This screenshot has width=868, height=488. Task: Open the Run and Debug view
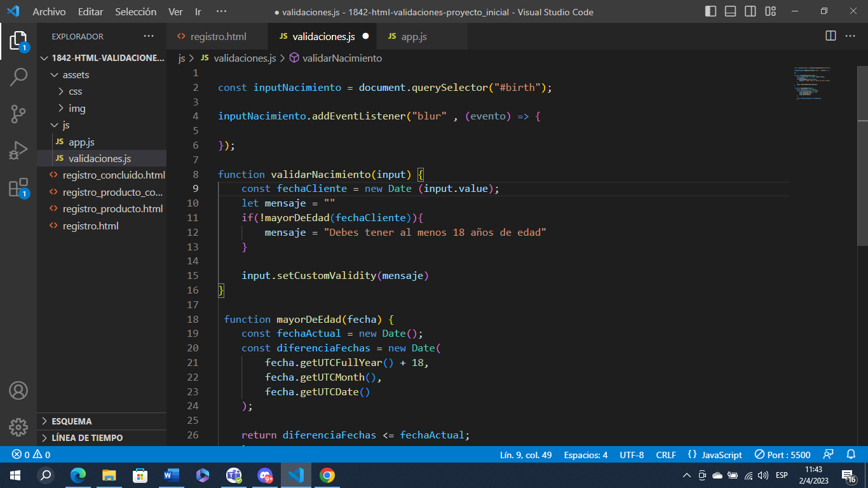click(x=18, y=151)
